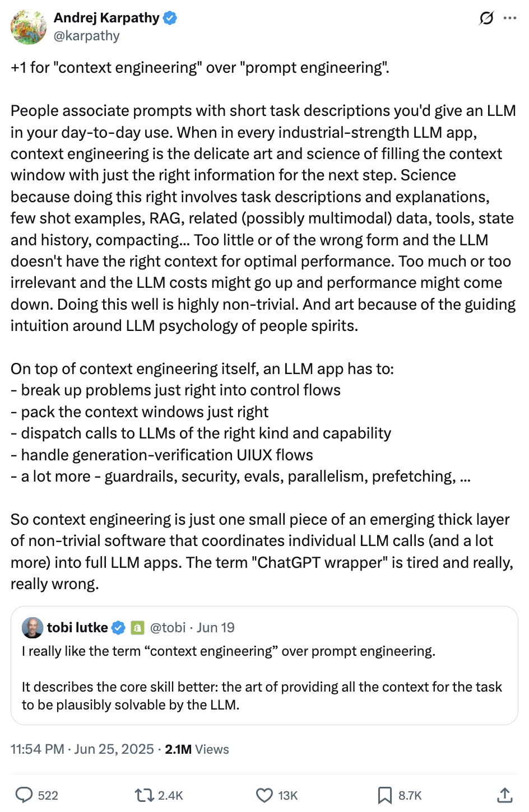Click tobi lutke's profile avatar
The image size is (529, 812).
pos(33,628)
